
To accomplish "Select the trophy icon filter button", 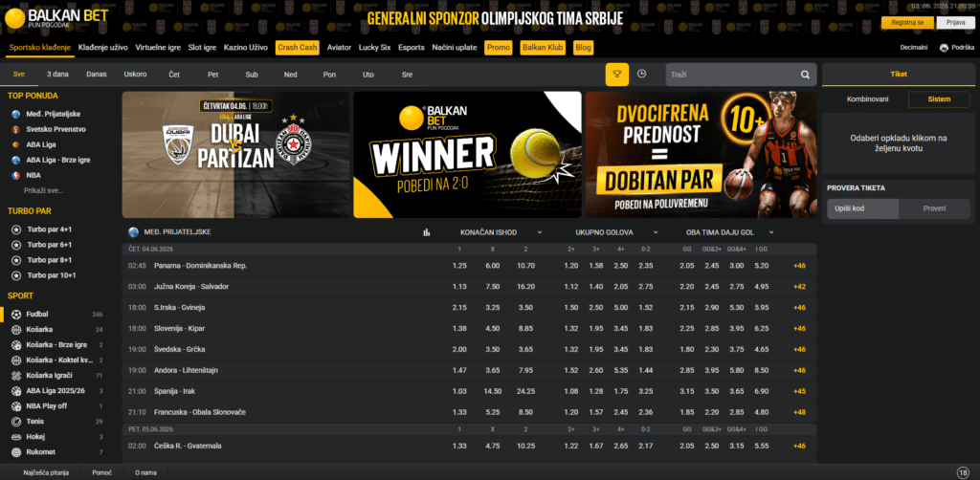I will (617, 75).
